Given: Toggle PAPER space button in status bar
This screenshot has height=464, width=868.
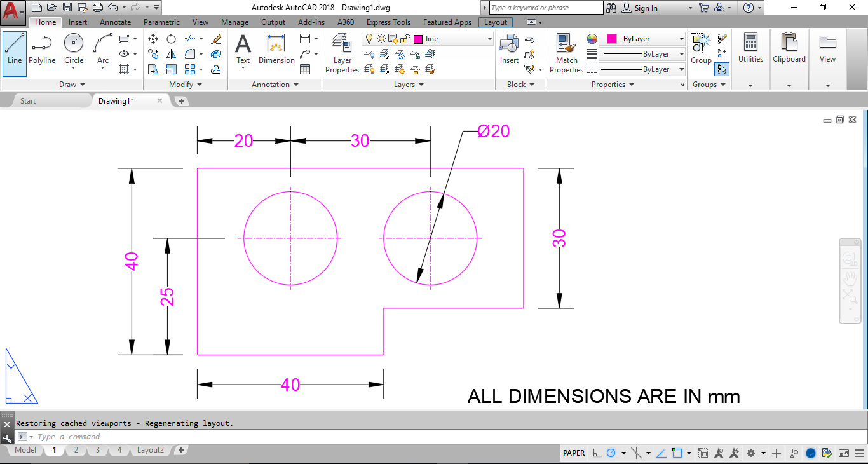Looking at the screenshot, I should [574, 453].
